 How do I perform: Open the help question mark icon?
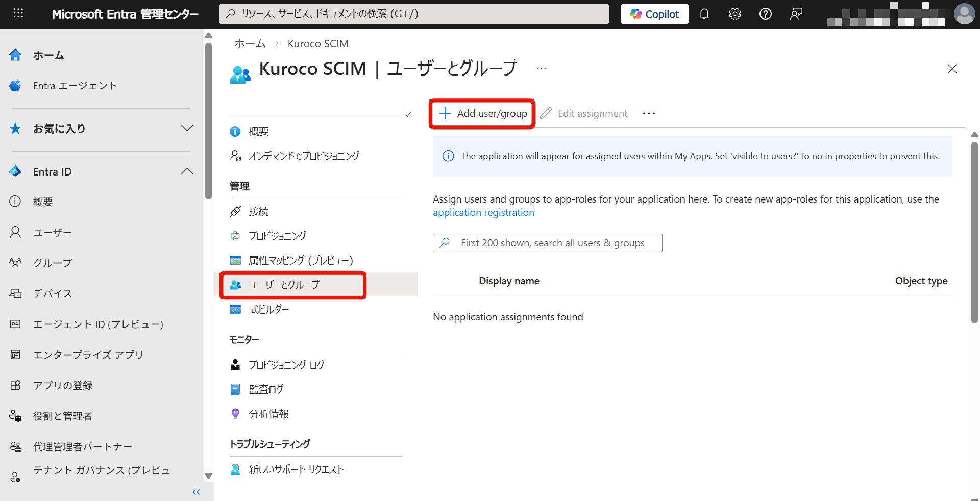(x=765, y=14)
